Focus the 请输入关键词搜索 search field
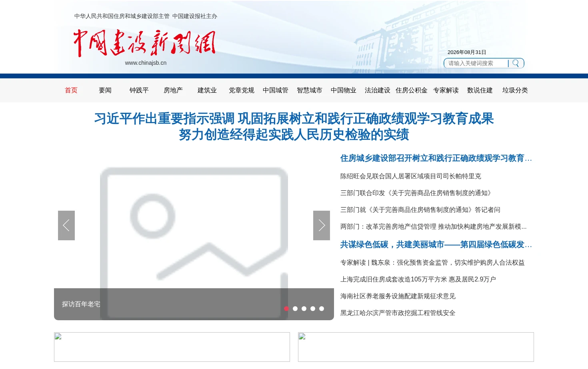Screen dimensions: 588x369 tap(477, 63)
